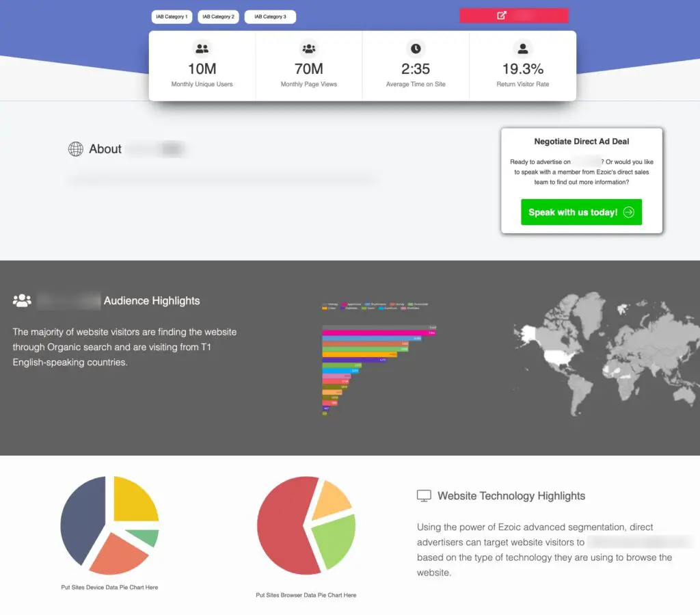Click the red external-link button
The image size is (700, 615).
pyautogui.click(x=514, y=16)
